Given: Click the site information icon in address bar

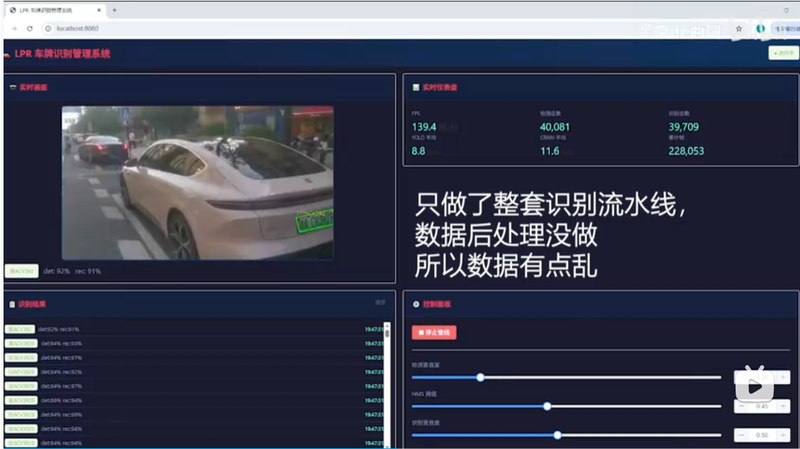Looking at the screenshot, I should (x=48, y=29).
